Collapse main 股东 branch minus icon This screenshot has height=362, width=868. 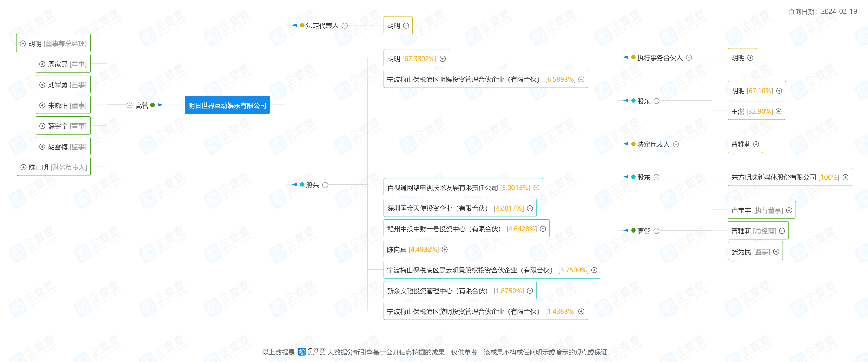(x=325, y=185)
